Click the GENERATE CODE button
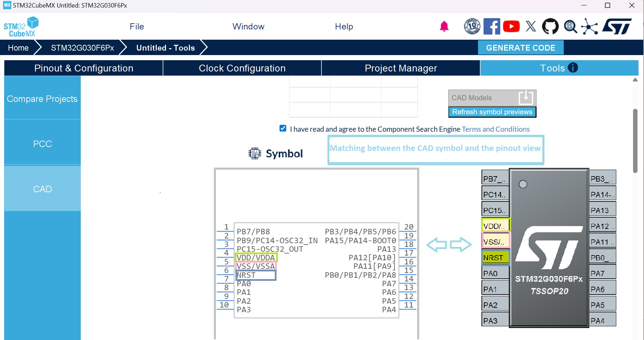 [520, 48]
